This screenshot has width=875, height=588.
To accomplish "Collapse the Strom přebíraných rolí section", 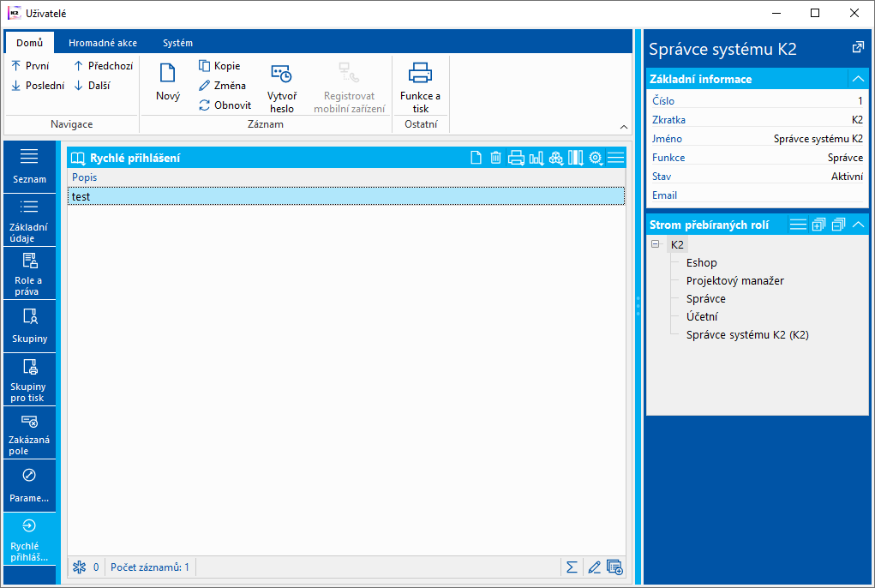I will click(x=858, y=225).
